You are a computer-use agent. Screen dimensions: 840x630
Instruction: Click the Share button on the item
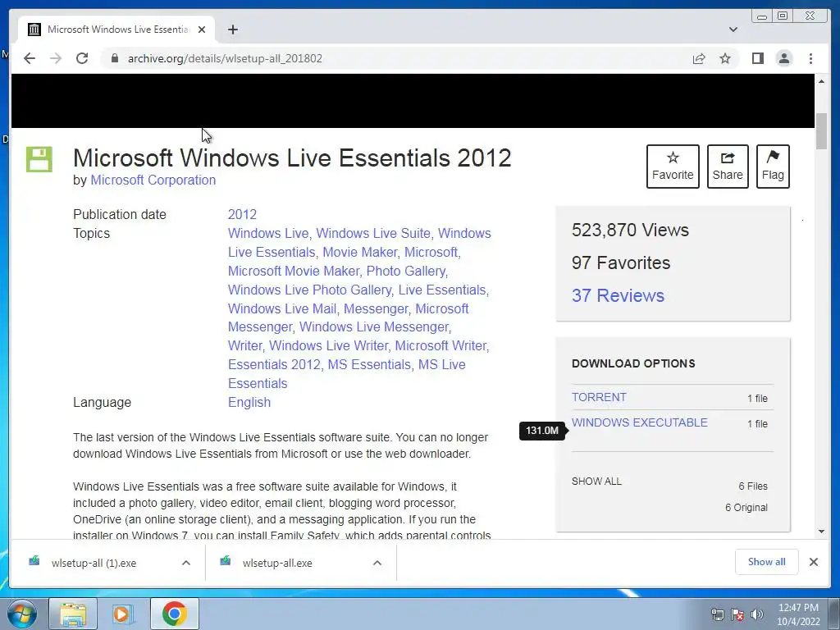pos(728,166)
